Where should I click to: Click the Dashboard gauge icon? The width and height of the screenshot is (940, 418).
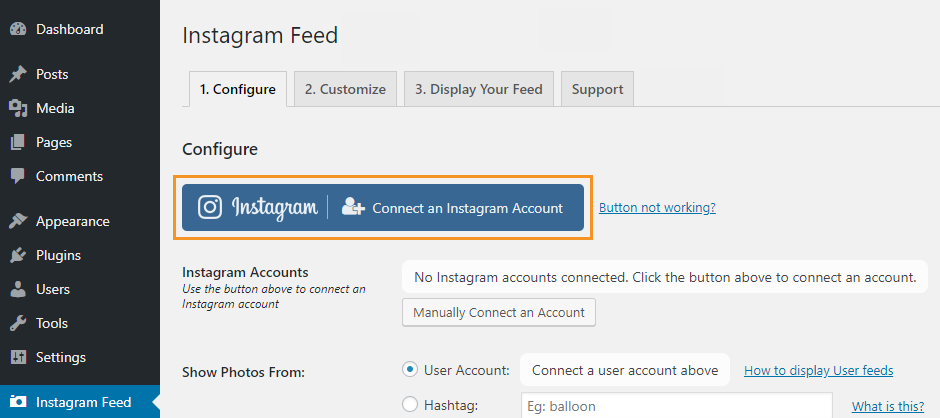point(19,29)
